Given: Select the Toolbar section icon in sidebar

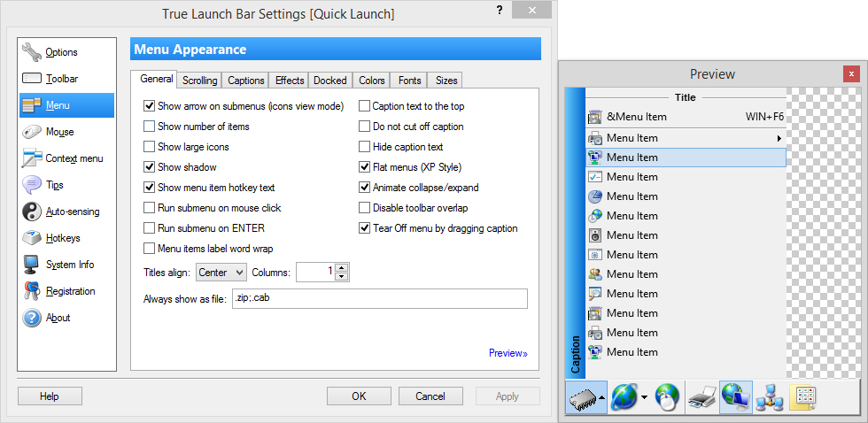Looking at the screenshot, I should point(32,79).
